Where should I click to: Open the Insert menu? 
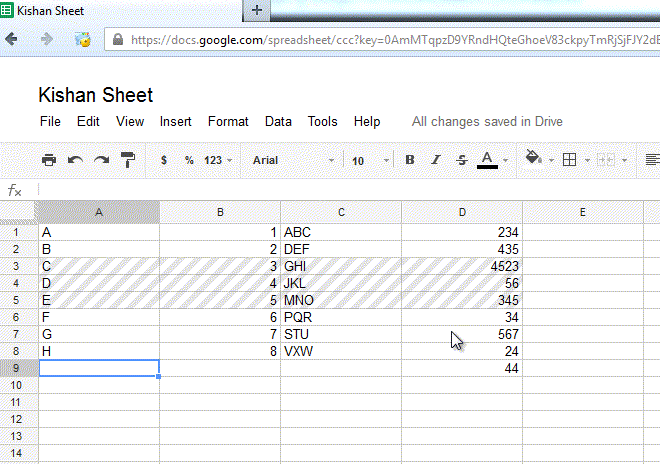click(x=176, y=122)
